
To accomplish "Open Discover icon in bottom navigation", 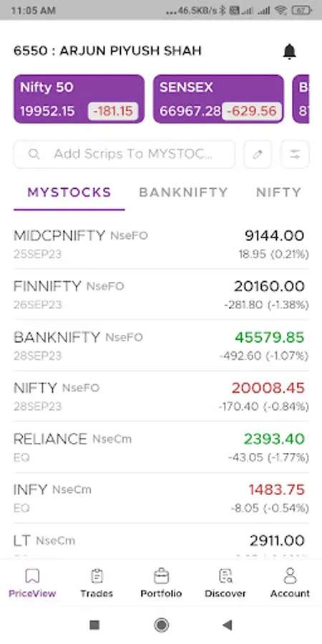I will coord(225,576).
